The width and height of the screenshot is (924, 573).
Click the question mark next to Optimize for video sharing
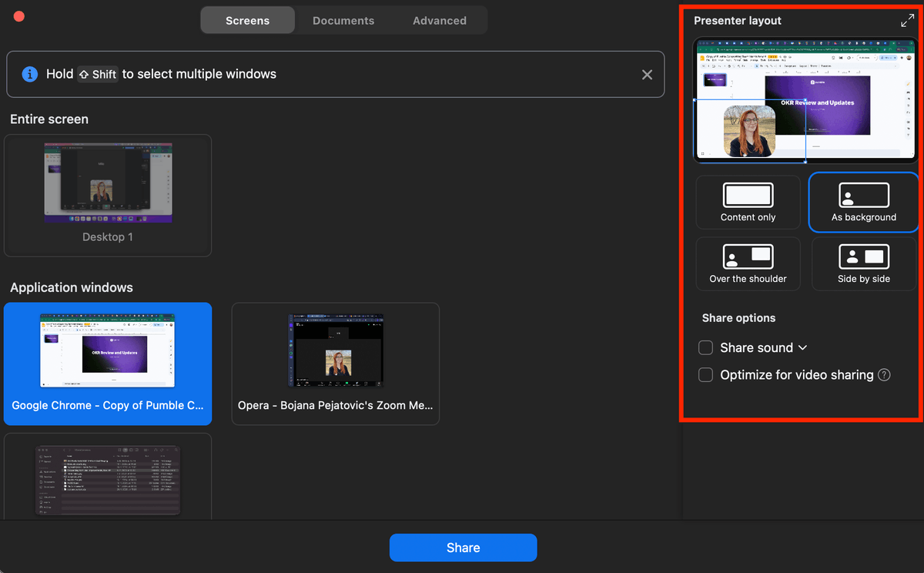pyautogui.click(x=884, y=374)
